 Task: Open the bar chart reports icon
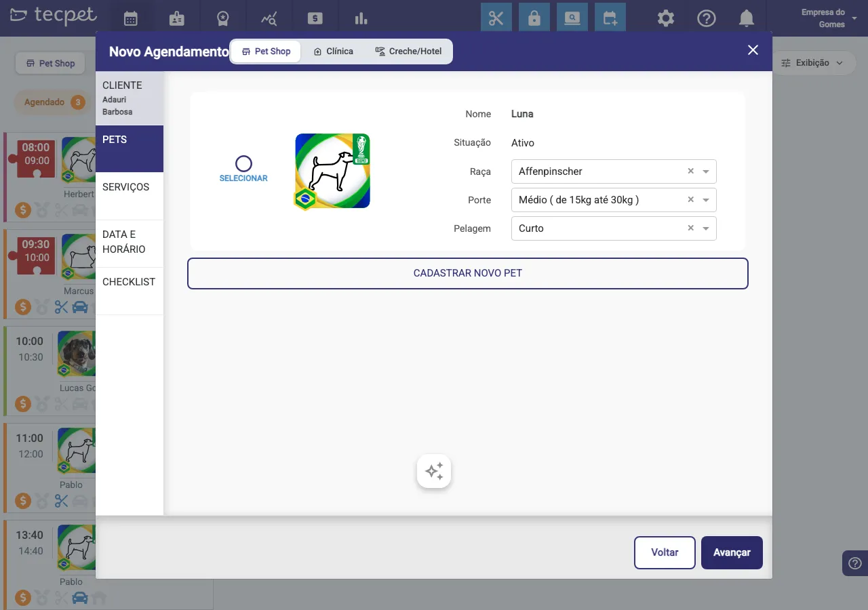point(361,18)
